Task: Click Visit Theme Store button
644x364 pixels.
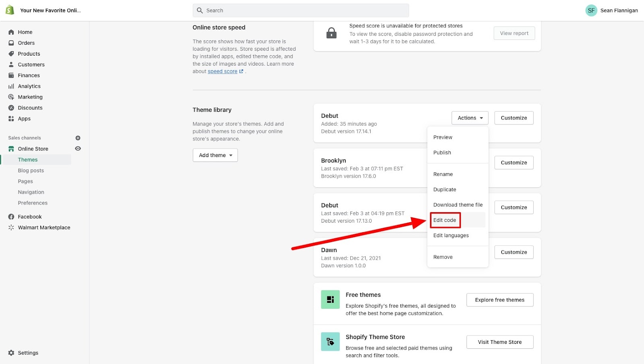Action: tap(500, 342)
